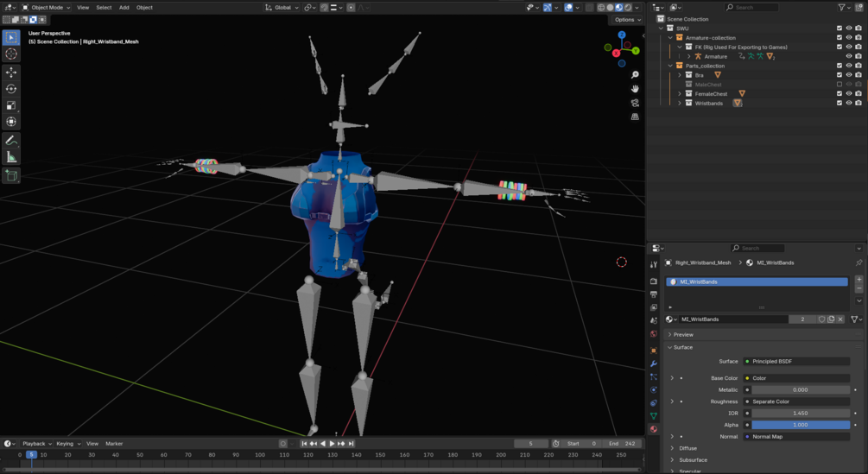Pick the Annotate pencil tool
This screenshot has height=474, width=868.
11,141
